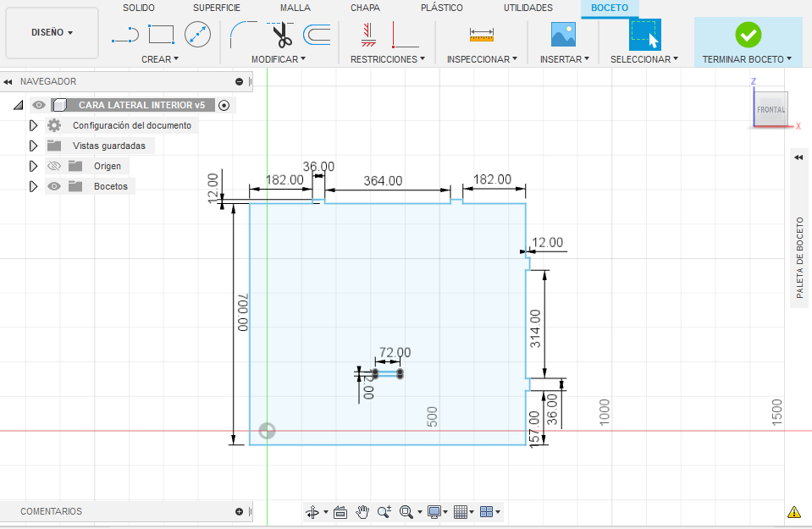The width and height of the screenshot is (812, 529).
Task: Open the RESTRICCIONES dropdown menu
Action: (x=388, y=59)
